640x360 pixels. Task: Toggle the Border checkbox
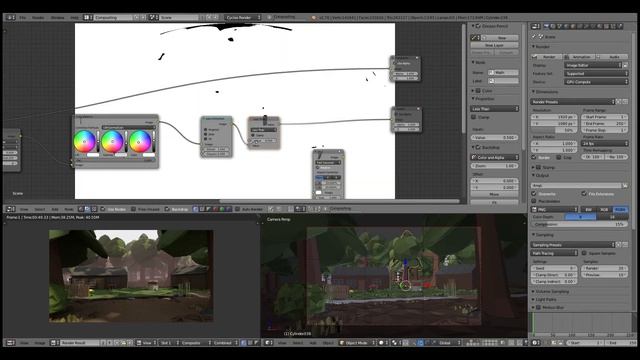[x=534, y=157]
